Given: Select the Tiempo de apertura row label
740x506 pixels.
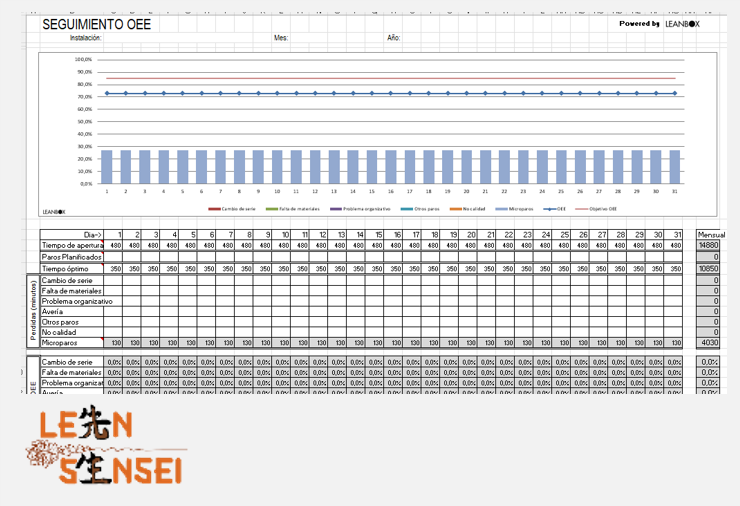Looking at the screenshot, I should click(71, 245).
